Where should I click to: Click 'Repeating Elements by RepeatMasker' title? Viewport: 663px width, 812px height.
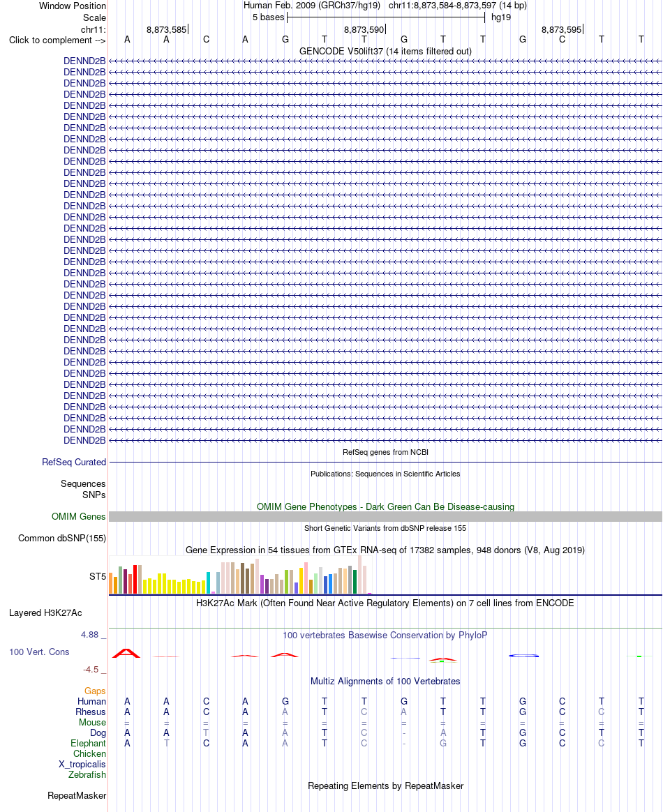click(x=385, y=785)
